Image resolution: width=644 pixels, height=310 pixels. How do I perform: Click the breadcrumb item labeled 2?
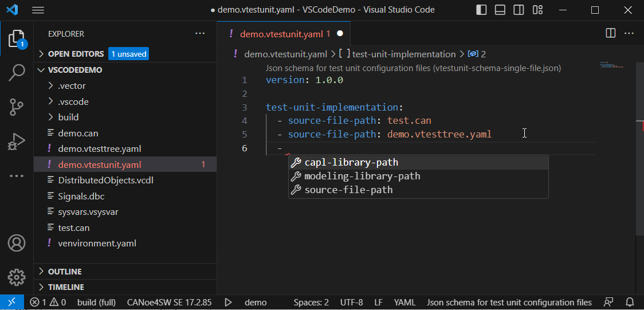point(477,54)
